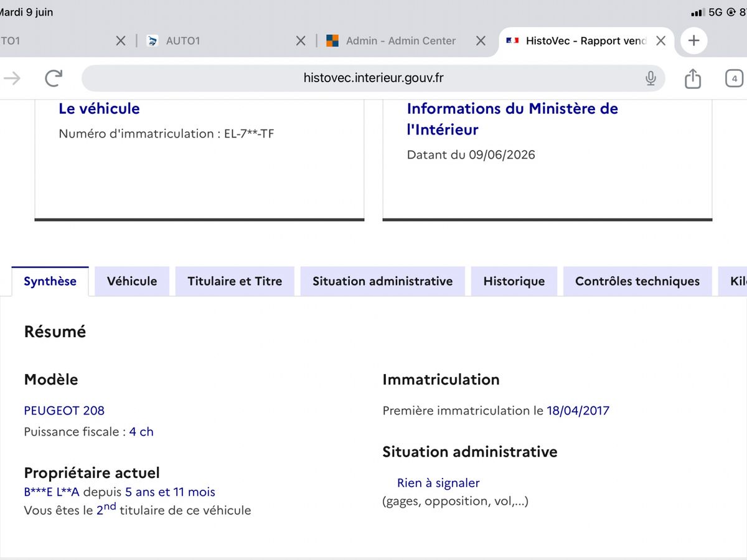Click the Rien à signaler status text
The width and height of the screenshot is (747, 560).
pos(438,483)
